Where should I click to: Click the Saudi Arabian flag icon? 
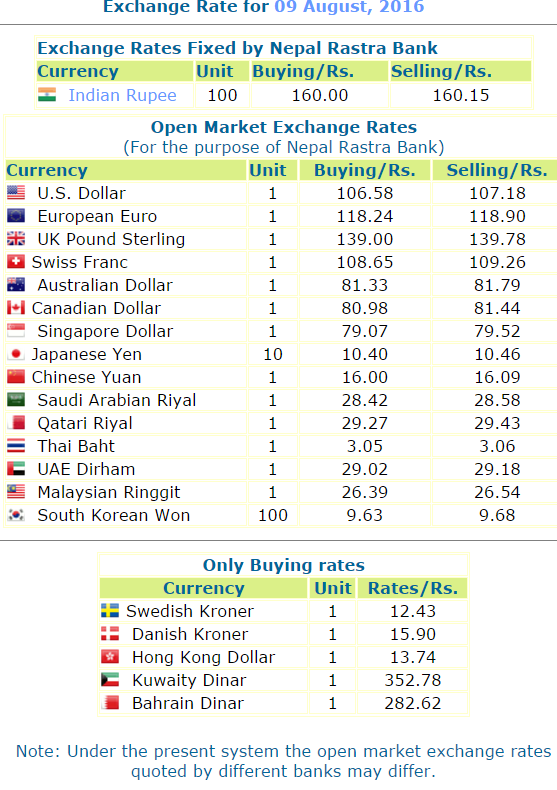coord(16,400)
